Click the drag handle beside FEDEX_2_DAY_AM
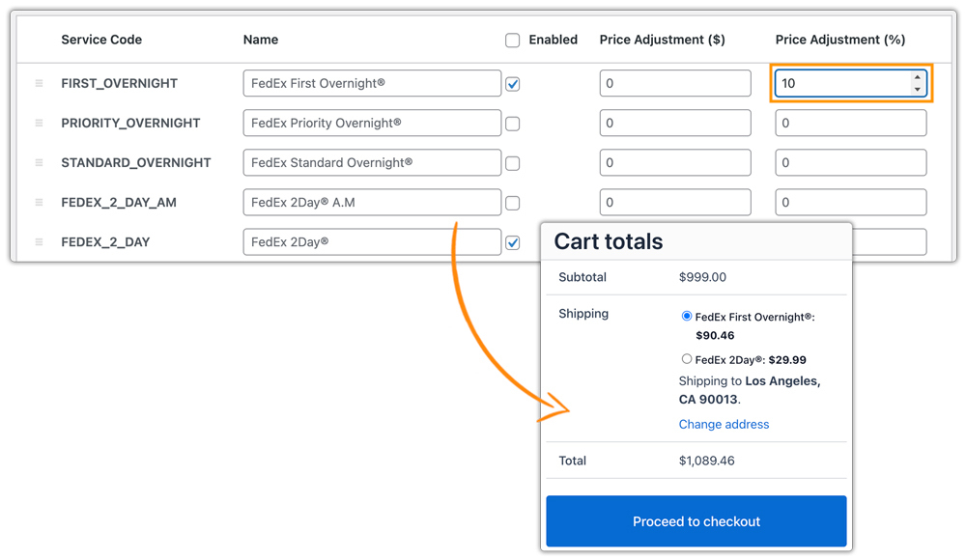Viewport: 966px width, 560px height. (x=38, y=202)
